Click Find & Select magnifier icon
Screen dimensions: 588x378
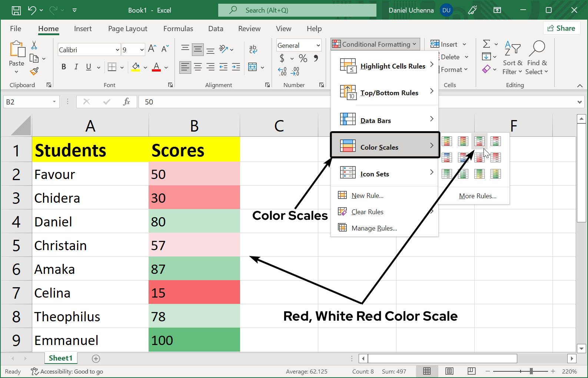(537, 48)
